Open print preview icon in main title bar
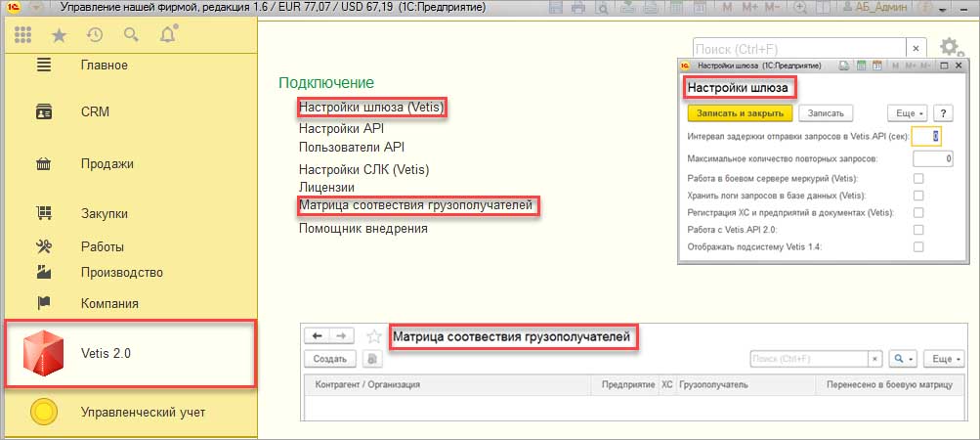This screenshot has height=440, width=980. coord(602,8)
